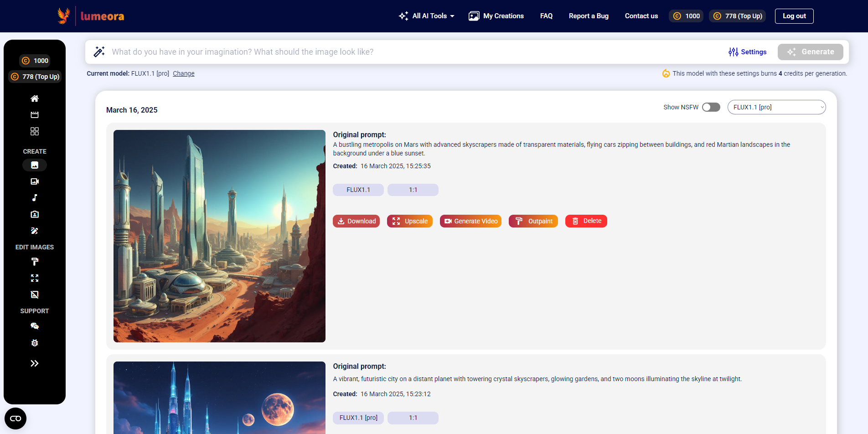Delete the Mars metropolis image

586,221
